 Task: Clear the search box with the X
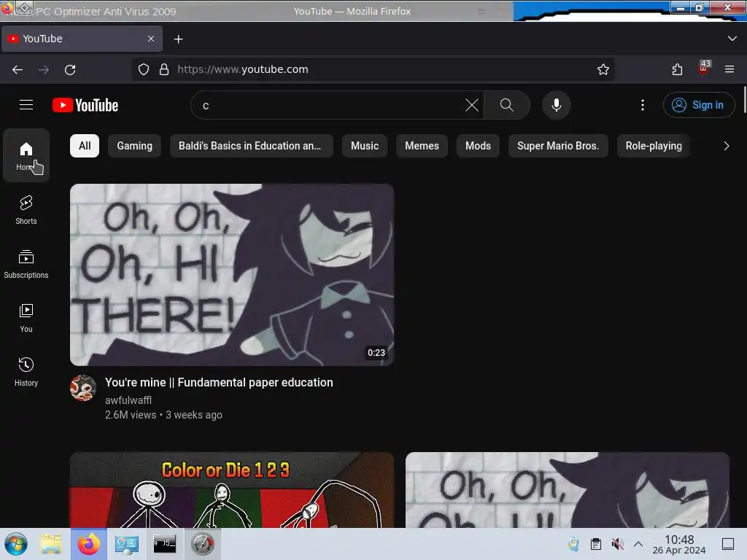point(472,105)
